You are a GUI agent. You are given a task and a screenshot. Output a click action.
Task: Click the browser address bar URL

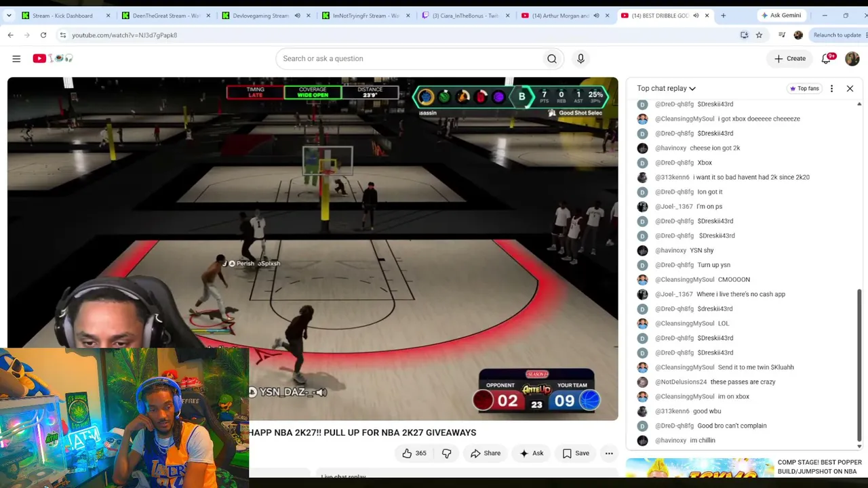(124, 35)
